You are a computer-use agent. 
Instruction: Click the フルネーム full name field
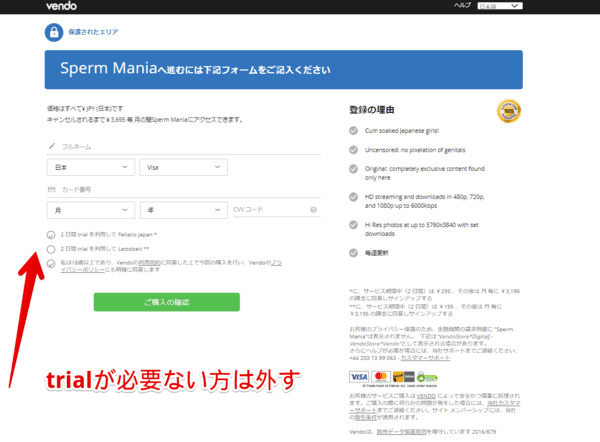(184, 147)
